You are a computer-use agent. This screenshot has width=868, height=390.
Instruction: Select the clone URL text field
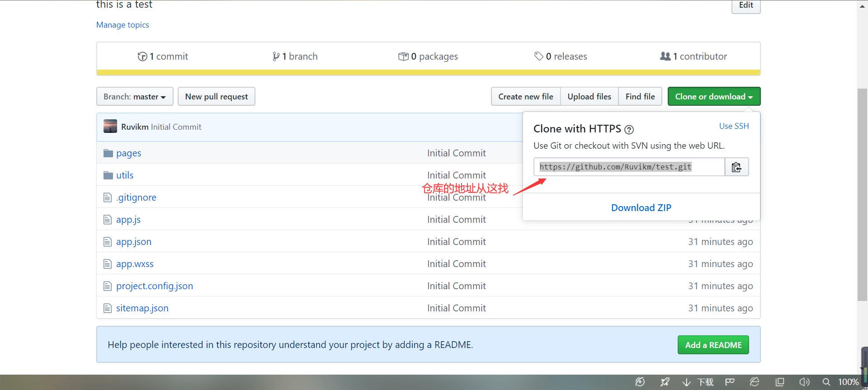pyautogui.click(x=629, y=167)
